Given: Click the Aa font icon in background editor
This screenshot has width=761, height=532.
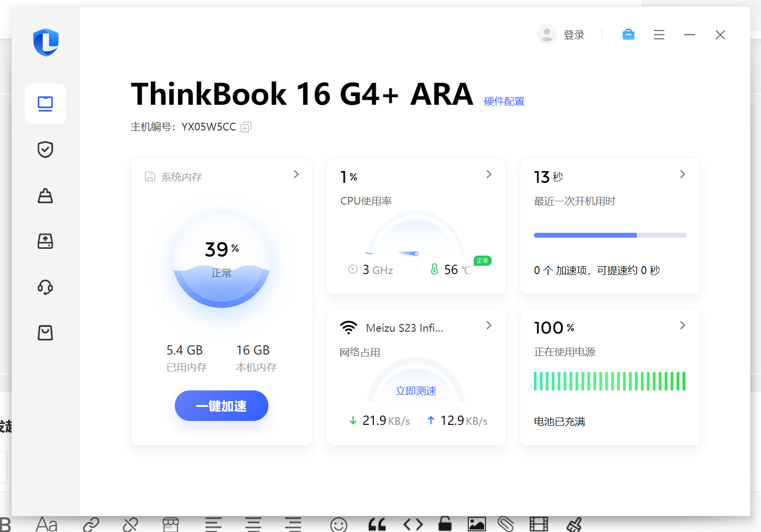Looking at the screenshot, I should tap(47, 524).
